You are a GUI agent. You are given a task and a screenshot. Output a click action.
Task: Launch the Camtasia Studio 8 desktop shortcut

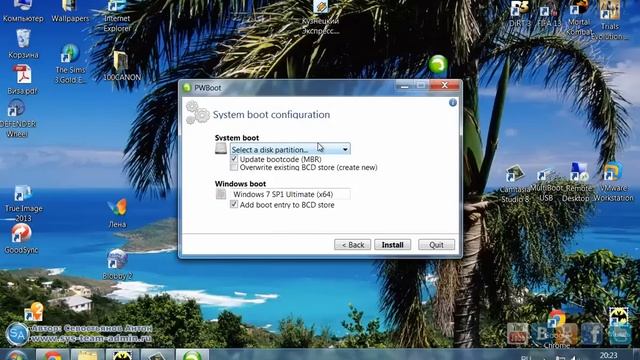click(x=515, y=184)
